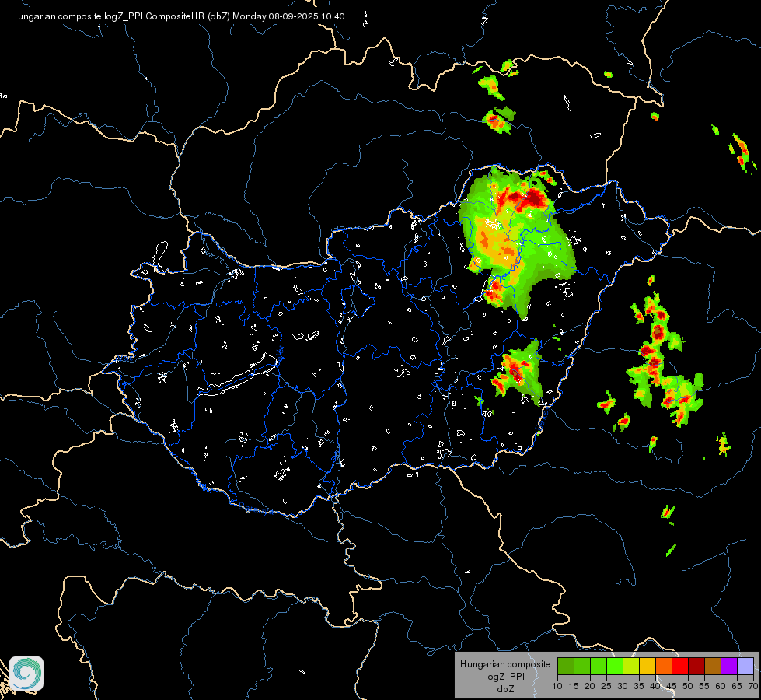Click the "50" value on the legend scale
The image size is (761, 700).
(x=688, y=687)
